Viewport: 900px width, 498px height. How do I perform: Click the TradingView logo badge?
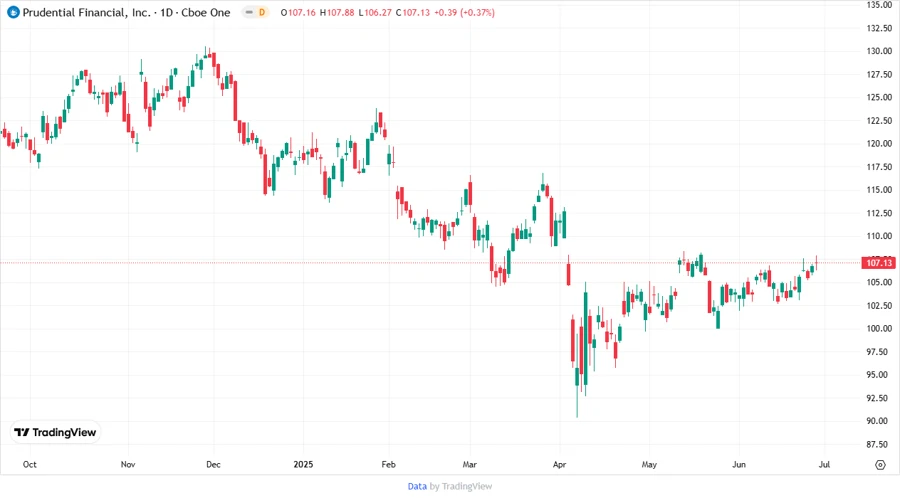click(56, 433)
